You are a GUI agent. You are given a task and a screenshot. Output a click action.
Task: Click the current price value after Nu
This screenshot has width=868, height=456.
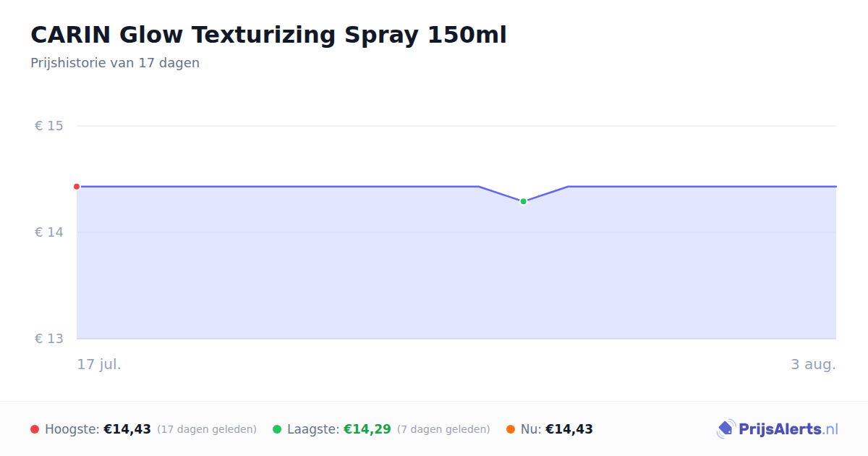tap(569, 429)
